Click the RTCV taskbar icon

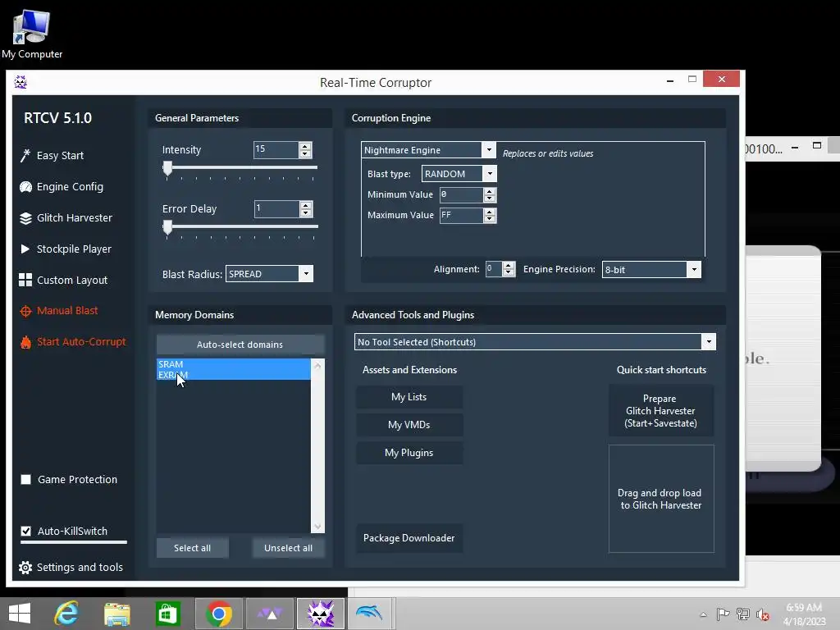tap(321, 614)
